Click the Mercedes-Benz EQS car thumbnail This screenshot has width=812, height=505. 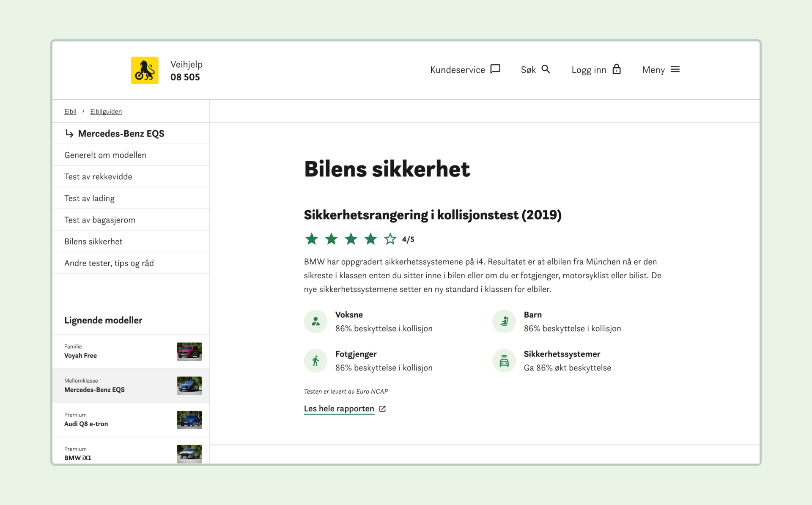[x=189, y=386]
